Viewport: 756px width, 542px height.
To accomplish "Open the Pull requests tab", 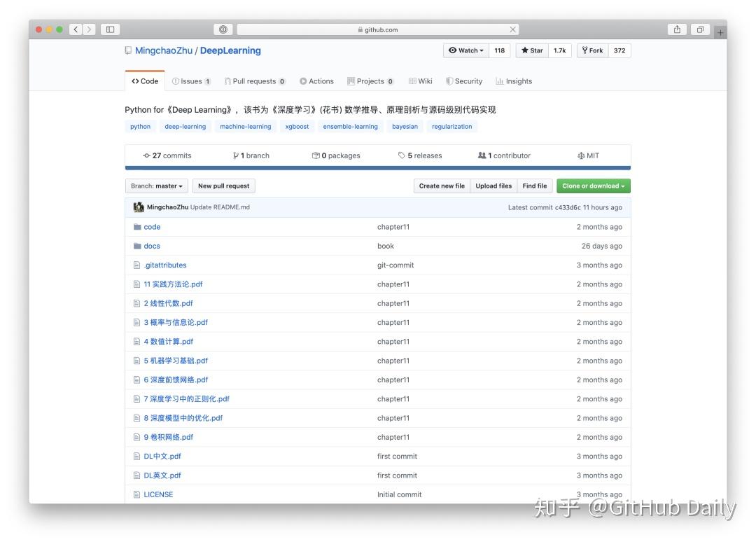I will (255, 81).
